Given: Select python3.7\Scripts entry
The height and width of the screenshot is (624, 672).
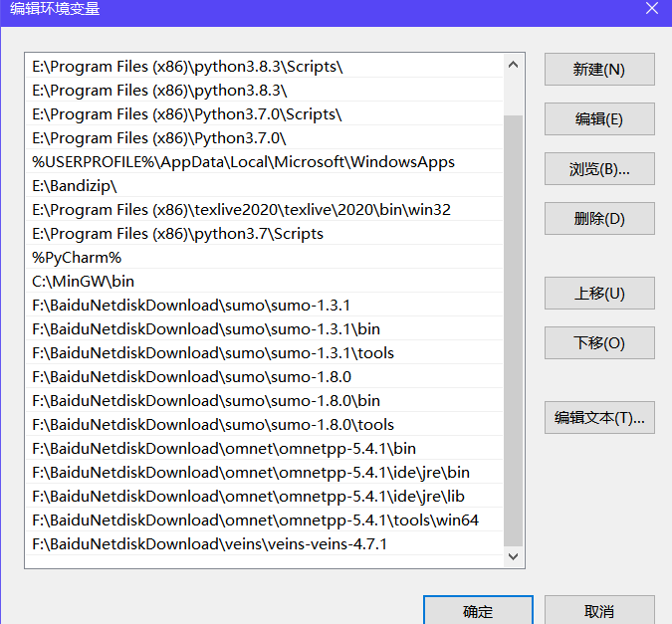Looking at the screenshot, I should click(265, 234).
